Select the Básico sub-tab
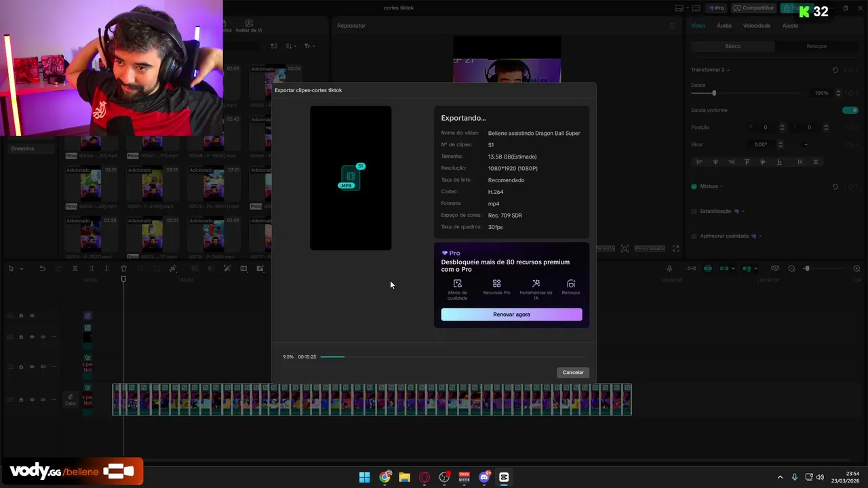This screenshot has height=488, width=868. tap(733, 46)
